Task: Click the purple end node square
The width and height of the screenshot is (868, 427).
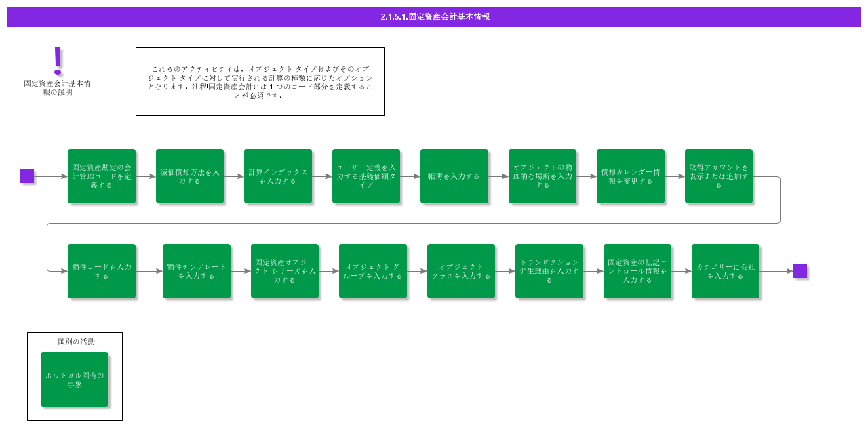Action: point(800,271)
